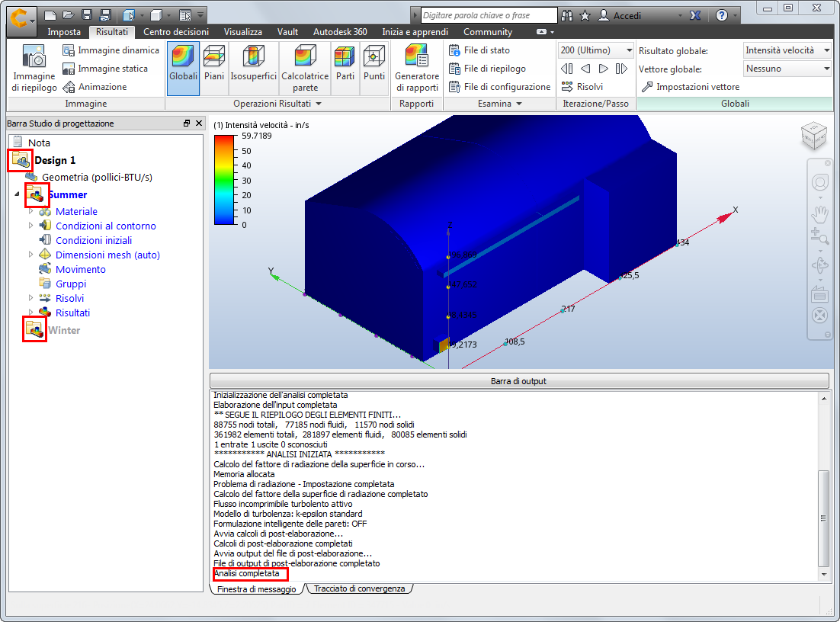This screenshot has width=840, height=622.
Task: Save the current design study
Action: 87,15
